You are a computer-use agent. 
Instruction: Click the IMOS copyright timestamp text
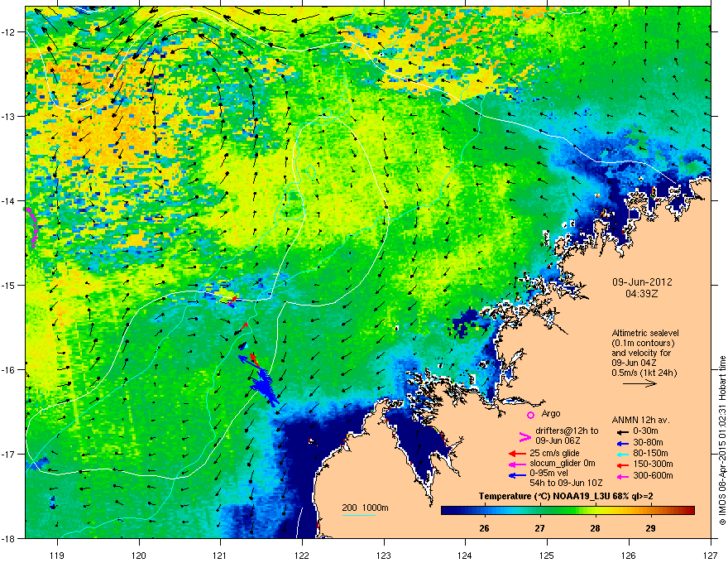(722, 440)
